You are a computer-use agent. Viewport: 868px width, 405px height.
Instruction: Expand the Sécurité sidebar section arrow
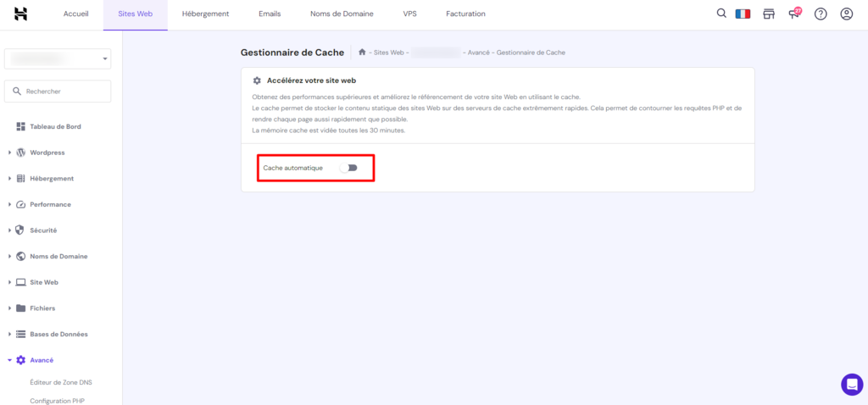10,230
